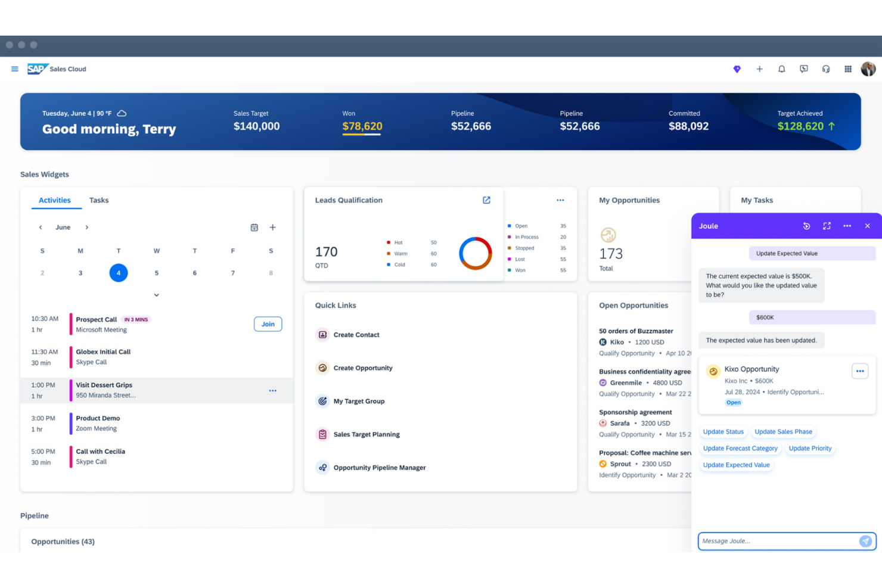
Task: Open the Joule diamond assistant icon
Action: point(737,69)
